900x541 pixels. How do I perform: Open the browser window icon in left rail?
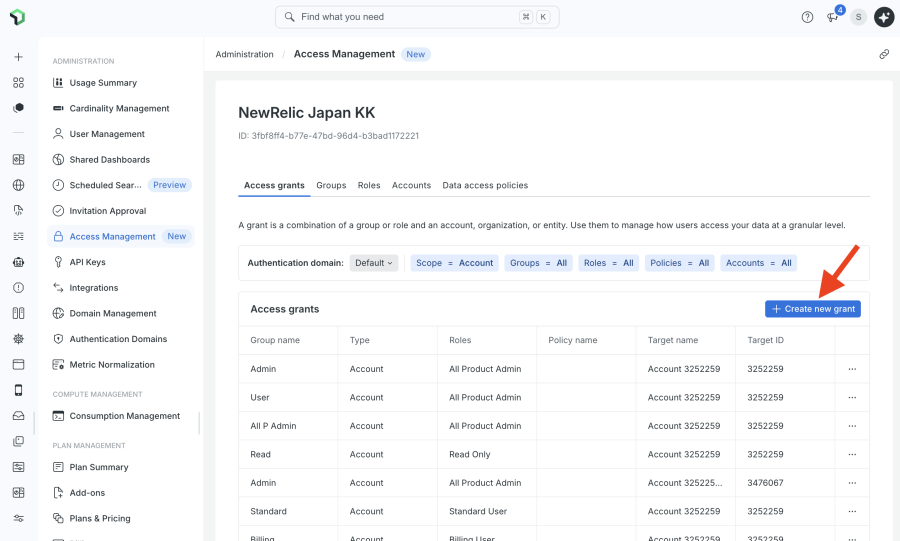click(18, 364)
